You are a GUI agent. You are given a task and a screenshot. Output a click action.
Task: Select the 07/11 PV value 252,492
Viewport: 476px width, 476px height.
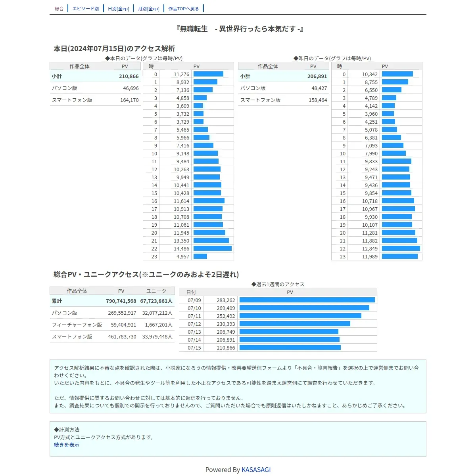(226, 316)
